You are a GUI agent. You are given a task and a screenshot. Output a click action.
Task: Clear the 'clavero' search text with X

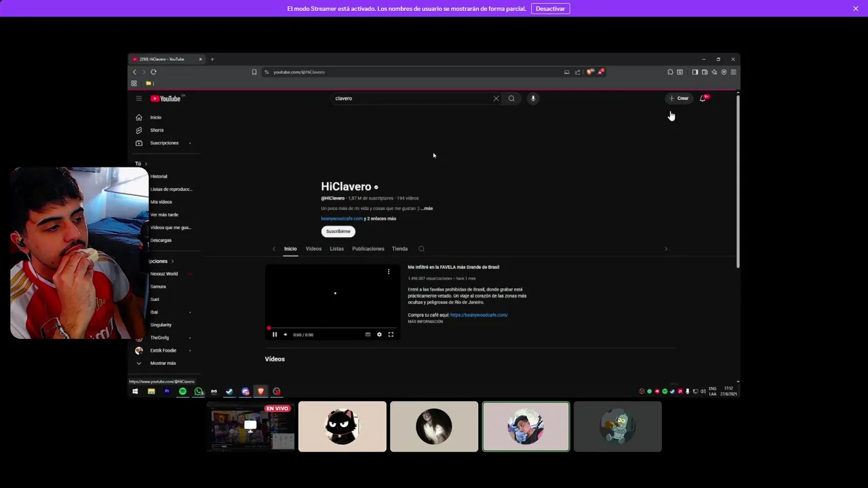(x=496, y=98)
